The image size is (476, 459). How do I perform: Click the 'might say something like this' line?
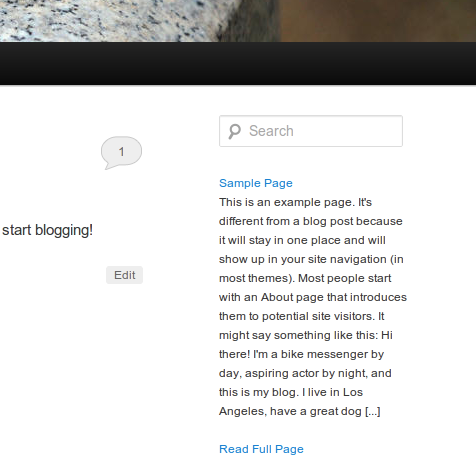coord(306,335)
